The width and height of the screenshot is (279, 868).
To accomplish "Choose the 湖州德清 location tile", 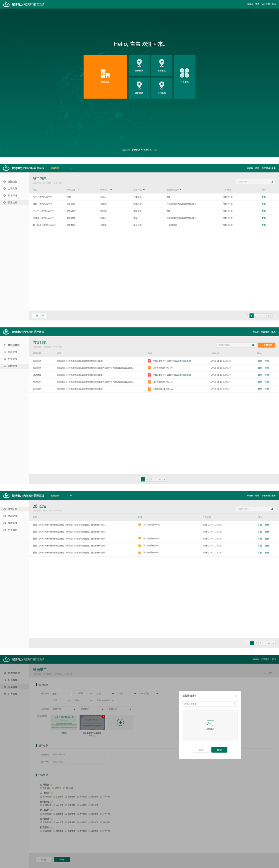I will pos(139,88).
